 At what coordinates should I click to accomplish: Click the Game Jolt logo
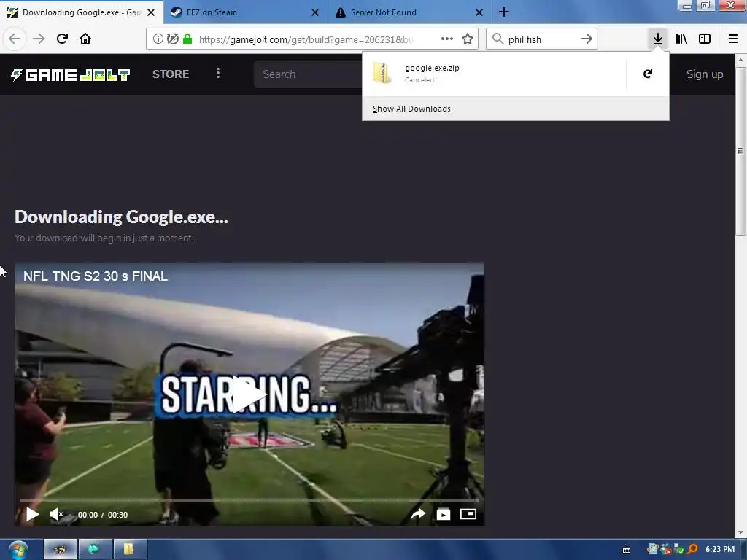coord(71,75)
